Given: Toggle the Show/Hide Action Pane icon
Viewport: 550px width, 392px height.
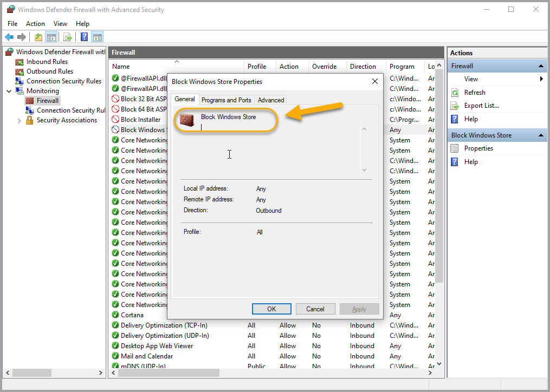Looking at the screenshot, I should [98, 37].
